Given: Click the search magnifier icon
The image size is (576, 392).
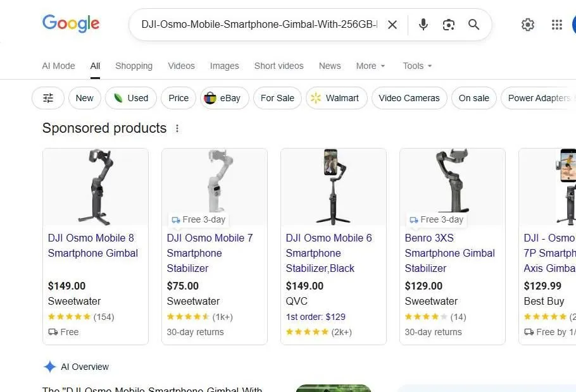Looking at the screenshot, I should [x=473, y=25].
